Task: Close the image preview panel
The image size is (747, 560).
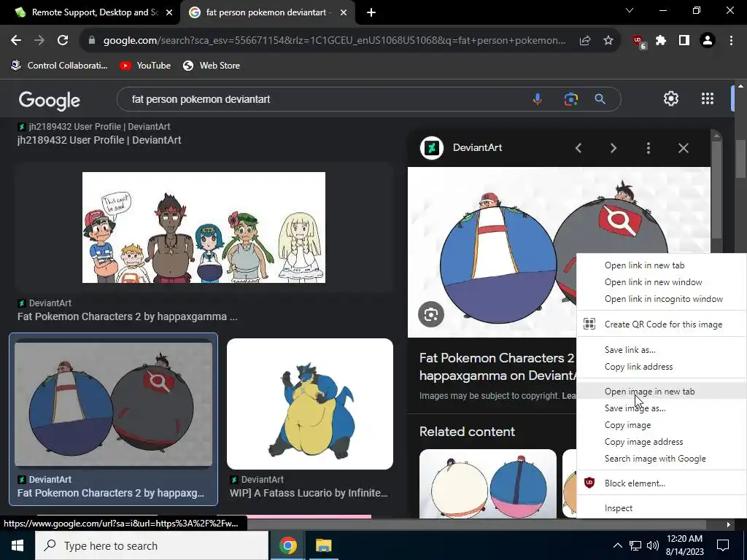Action: [683, 148]
